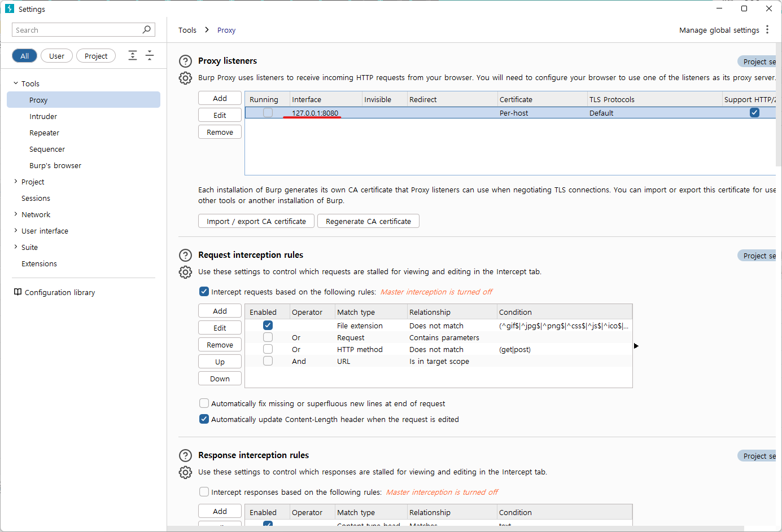Viewport: 782px width, 532px height.
Task: Click the magnifier icon in the search box
Action: pyautogui.click(x=147, y=29)
